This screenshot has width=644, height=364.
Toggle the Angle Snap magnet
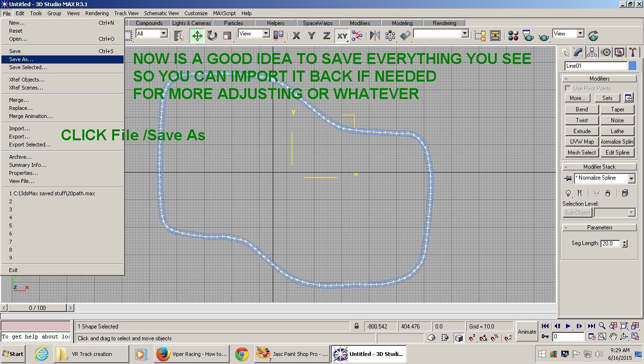(x=483, y=338)
